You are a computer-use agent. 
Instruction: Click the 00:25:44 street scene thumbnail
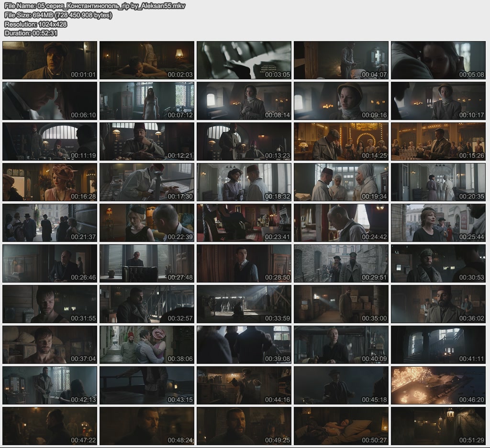coord(438,223)
